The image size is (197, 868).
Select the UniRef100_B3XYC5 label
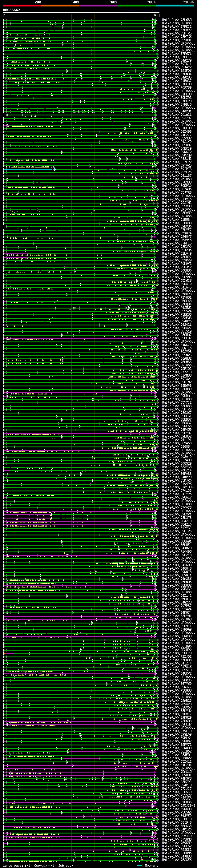(176, 467)
